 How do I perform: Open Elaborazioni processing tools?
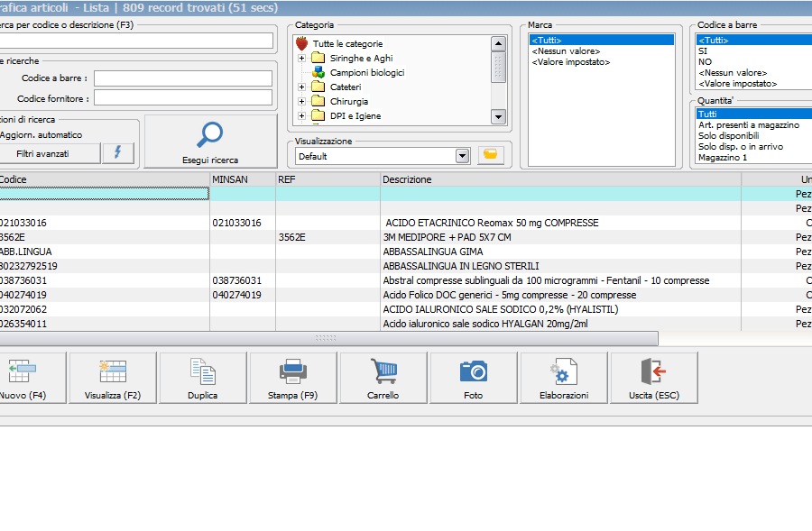(x=563, y=378)
